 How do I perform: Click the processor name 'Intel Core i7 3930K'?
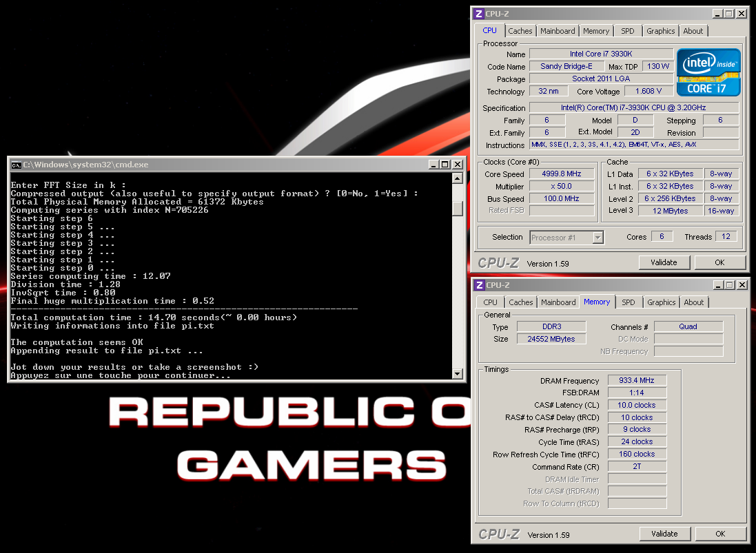click(x=601, y=54)
